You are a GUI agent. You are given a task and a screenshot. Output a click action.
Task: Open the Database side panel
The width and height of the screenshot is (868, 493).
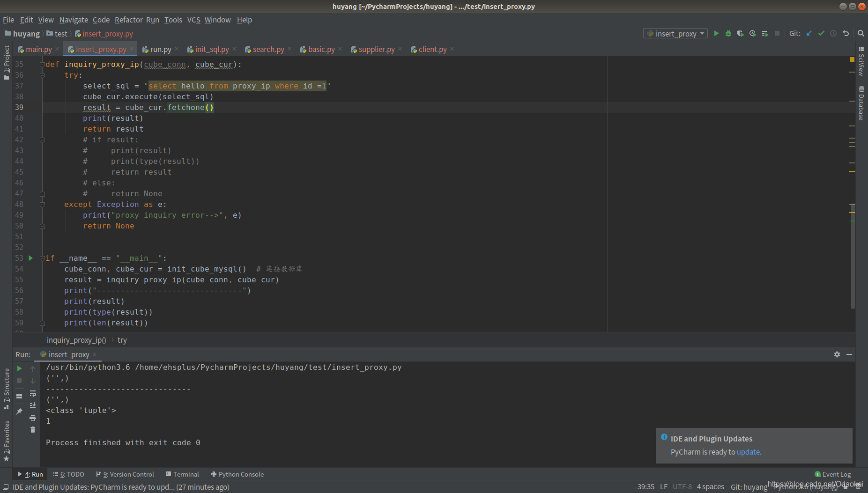pos(861,103)
